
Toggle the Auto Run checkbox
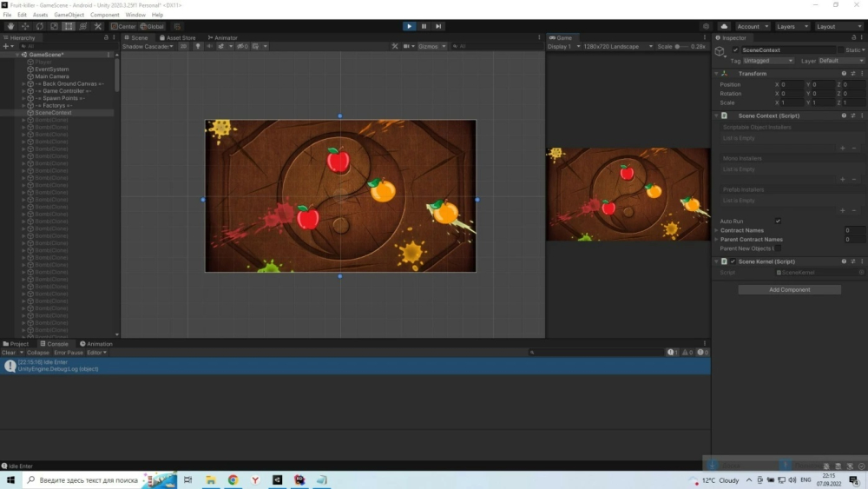[778, 221]
